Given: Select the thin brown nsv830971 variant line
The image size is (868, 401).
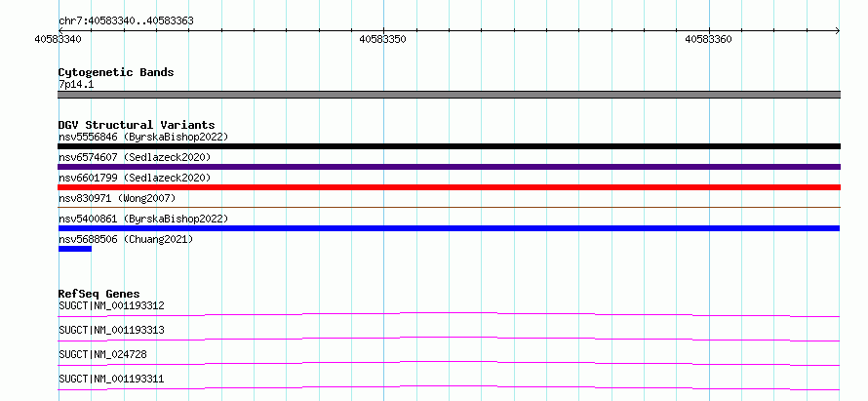Looking at the screenshot, I should pos(449,207).
